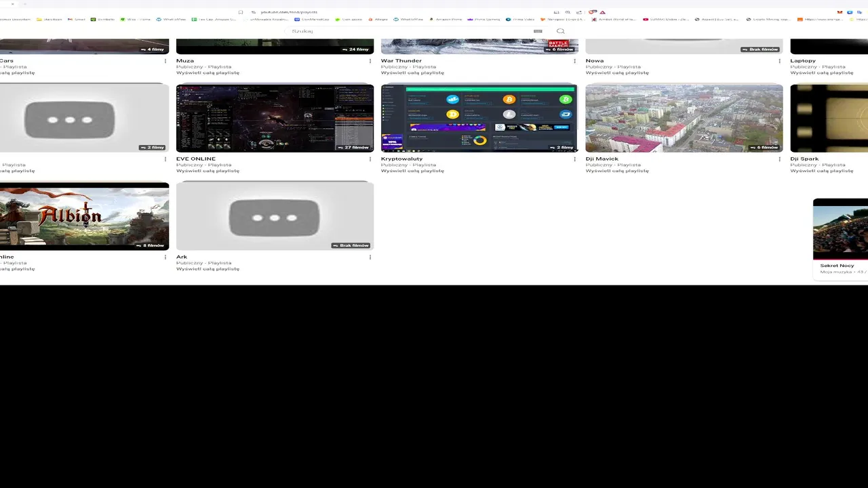Open the on-screen keyboard icon in search box
This screenshot has width=868, height=488.
tap(538, 31)
